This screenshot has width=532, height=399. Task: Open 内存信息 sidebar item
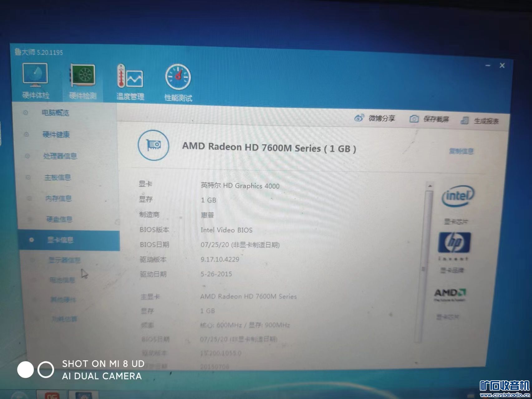coord(59,198)
